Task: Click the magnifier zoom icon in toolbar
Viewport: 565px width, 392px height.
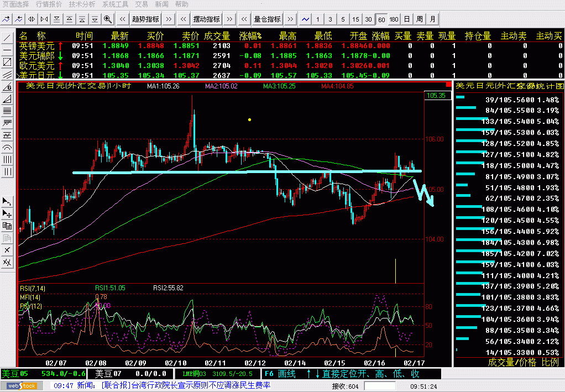Action: [x=107, y=19]
